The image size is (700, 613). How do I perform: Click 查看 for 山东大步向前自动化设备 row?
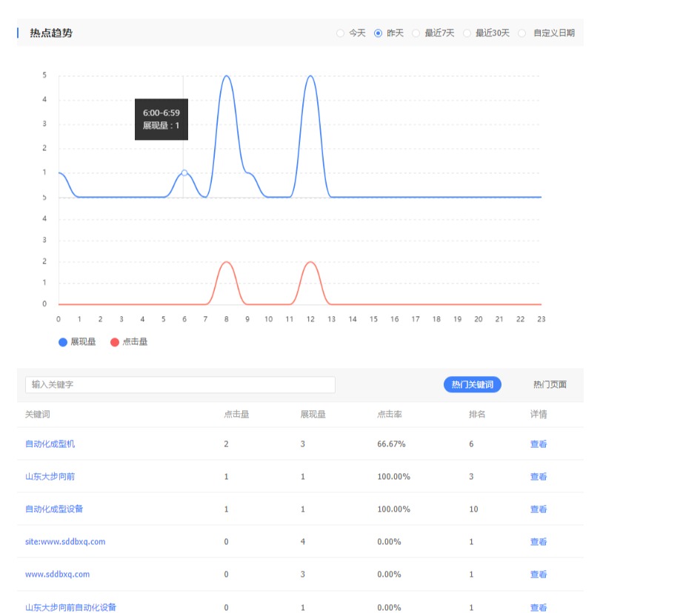[x=539, y=607]
